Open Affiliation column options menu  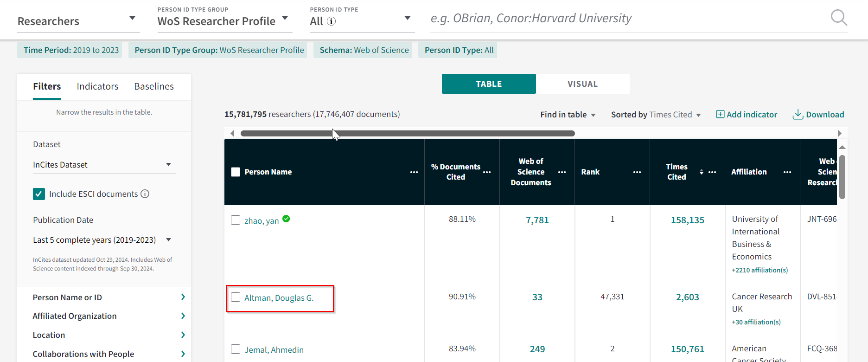click(x=787, y=172)
